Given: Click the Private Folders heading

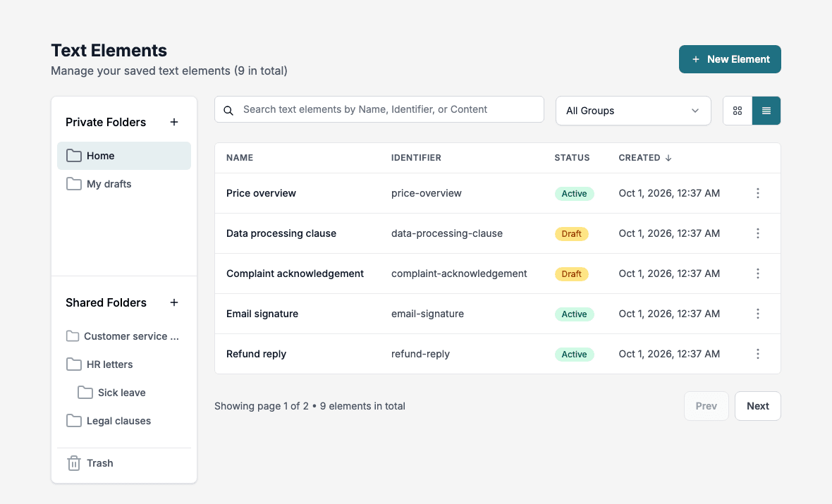Looking at the screenshot, I should (x=106, y=122).
